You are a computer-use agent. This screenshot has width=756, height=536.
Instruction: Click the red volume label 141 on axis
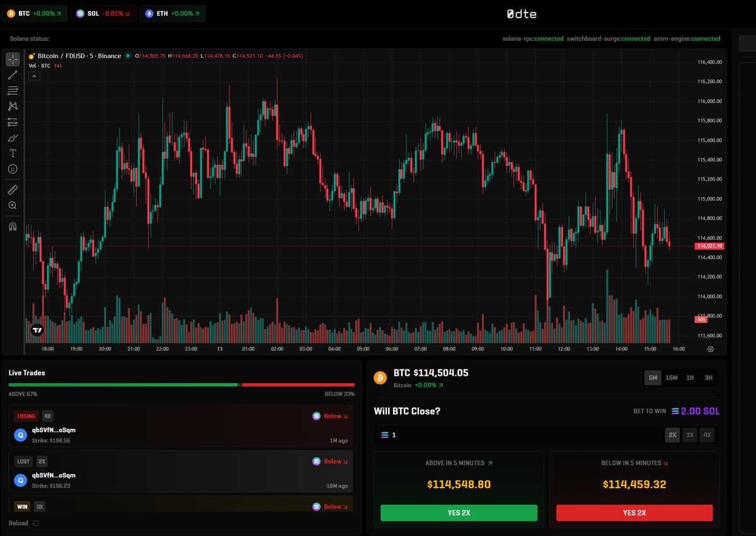pyautogui.click(x=701, y=320)
